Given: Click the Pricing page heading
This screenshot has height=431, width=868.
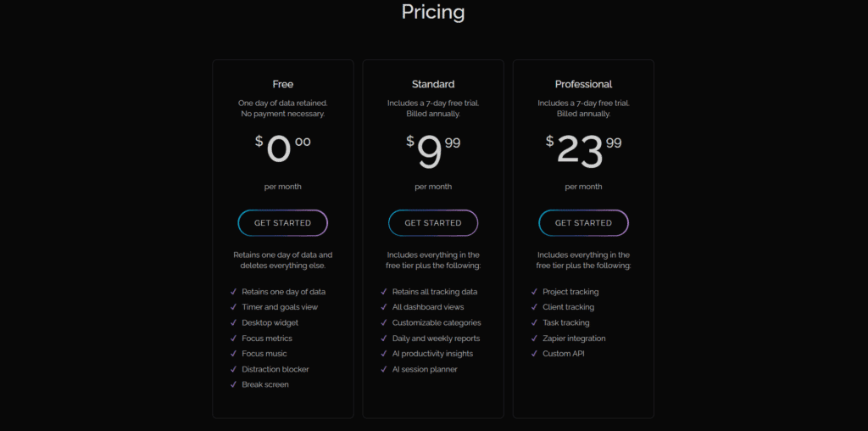Looking at the screenshot, I should (433, 12).
